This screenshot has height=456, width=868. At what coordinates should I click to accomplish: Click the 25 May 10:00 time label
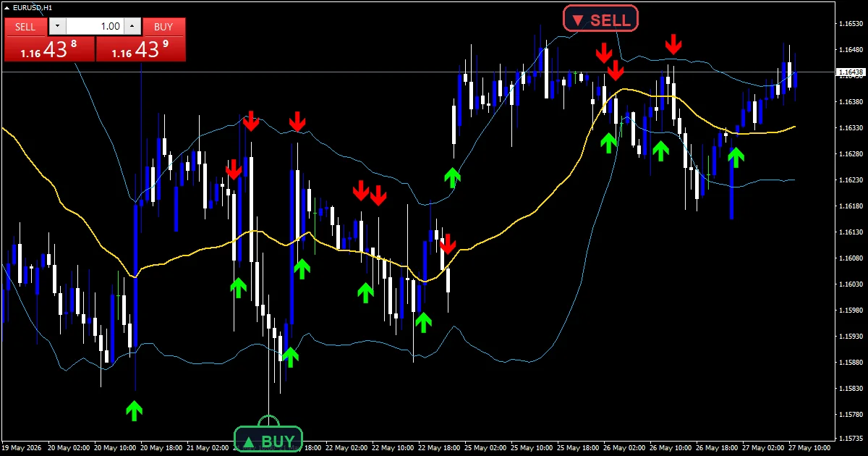(533, 448)
